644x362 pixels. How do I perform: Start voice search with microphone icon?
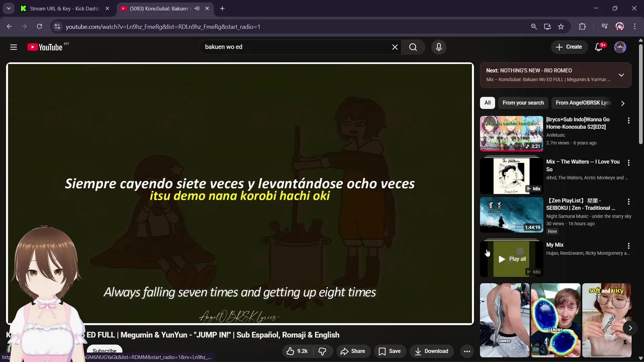coord(439,47)
